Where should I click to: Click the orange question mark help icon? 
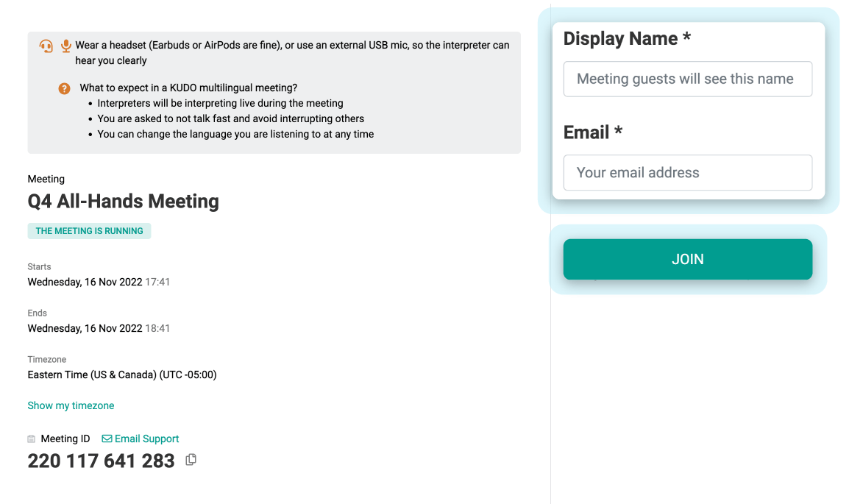click(x=64, y=88)
